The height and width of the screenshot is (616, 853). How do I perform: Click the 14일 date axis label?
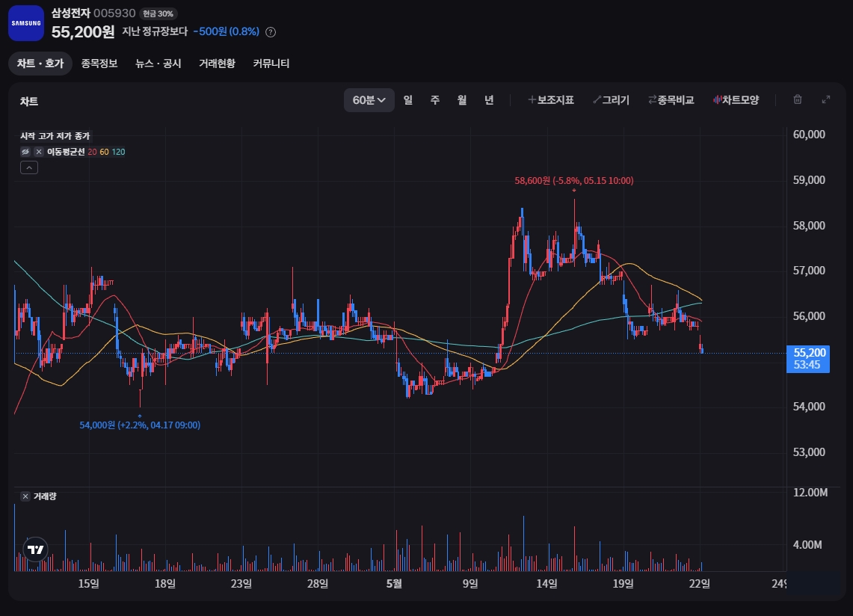coord(546,584)
